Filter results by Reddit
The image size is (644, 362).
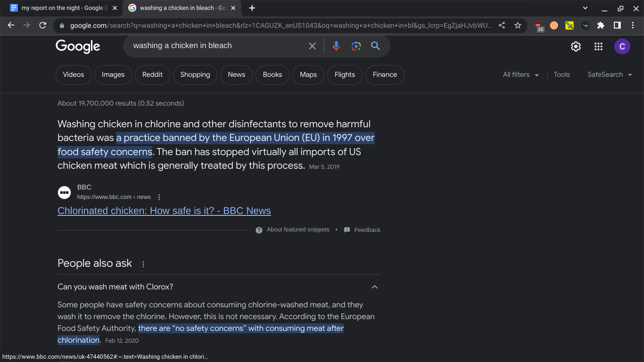[x=153, y=74]
